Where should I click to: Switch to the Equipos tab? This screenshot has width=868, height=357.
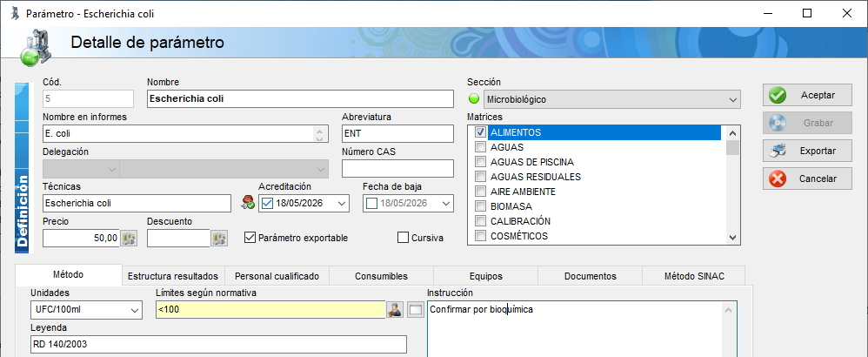tap(485, 276)
